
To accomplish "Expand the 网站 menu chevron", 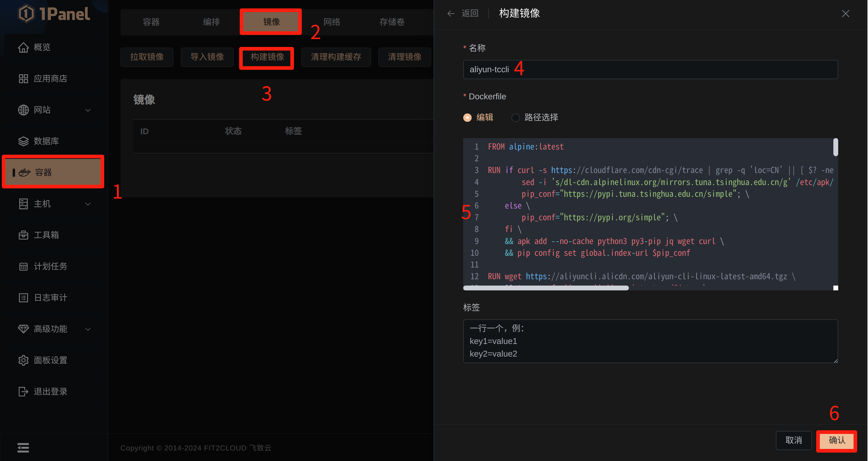I will [88, 110].
